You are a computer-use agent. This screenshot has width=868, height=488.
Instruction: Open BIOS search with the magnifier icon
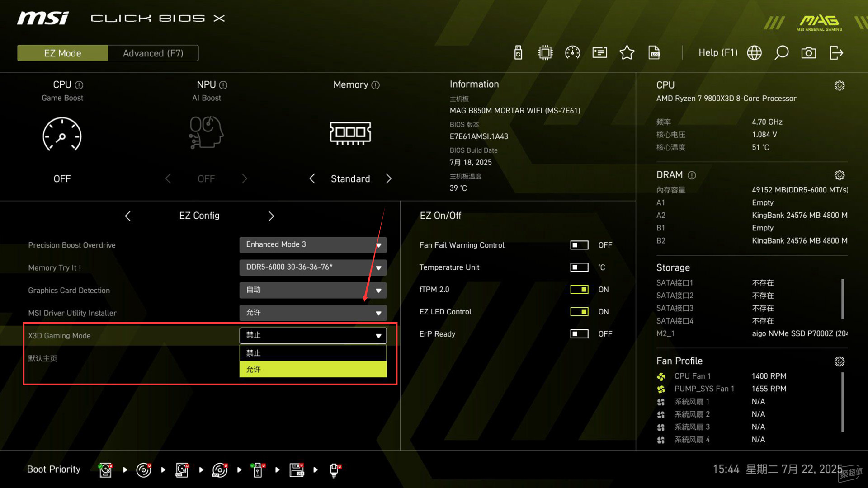781,53
